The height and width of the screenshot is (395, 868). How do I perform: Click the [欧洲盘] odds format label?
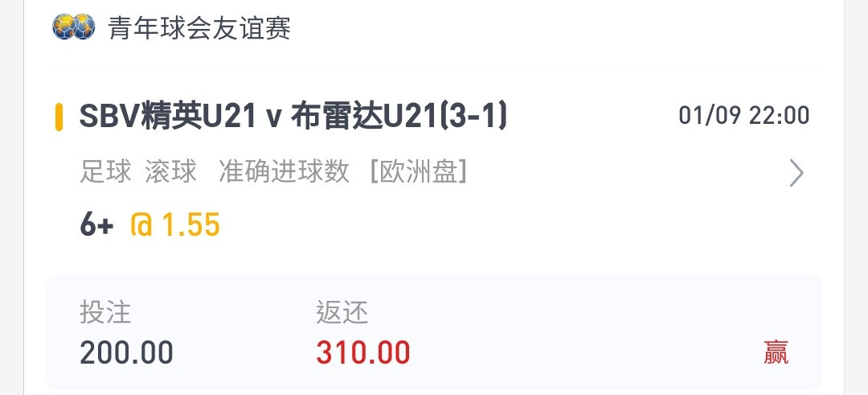coord(419,171)
